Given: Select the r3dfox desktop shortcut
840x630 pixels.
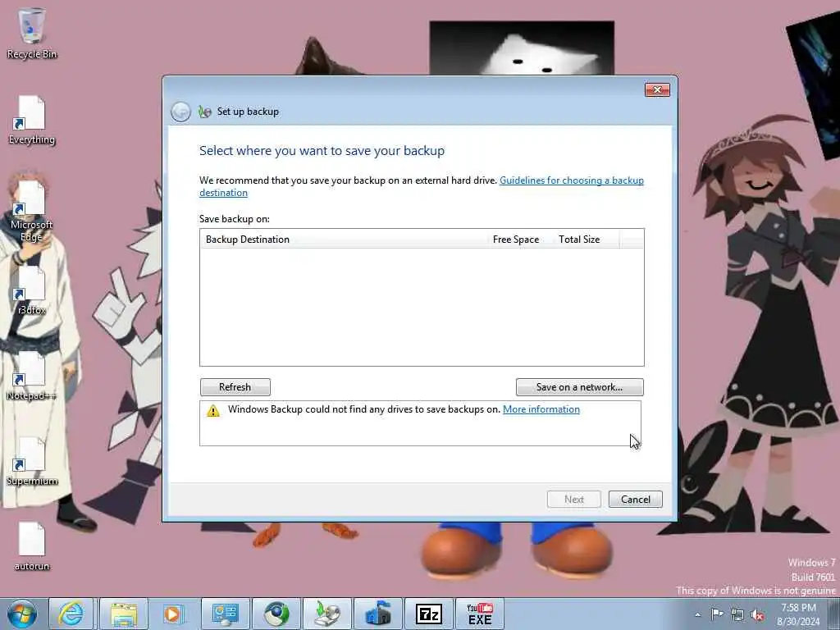Looking at the screenshot, I should tap(32, 290).
